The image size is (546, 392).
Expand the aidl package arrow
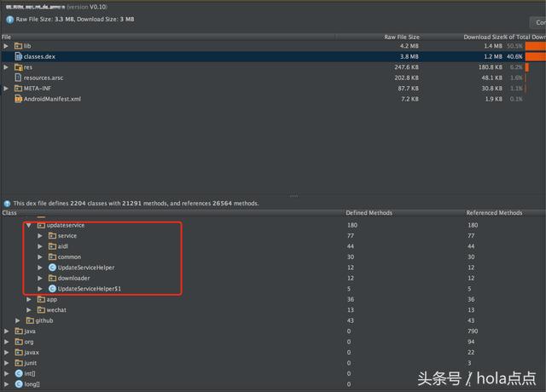pos(40,246)
